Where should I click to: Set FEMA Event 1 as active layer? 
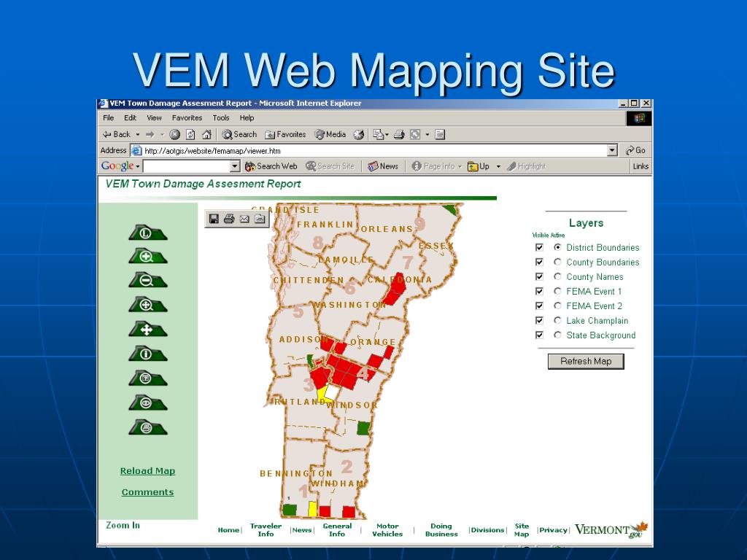click(x=557, y=291)
